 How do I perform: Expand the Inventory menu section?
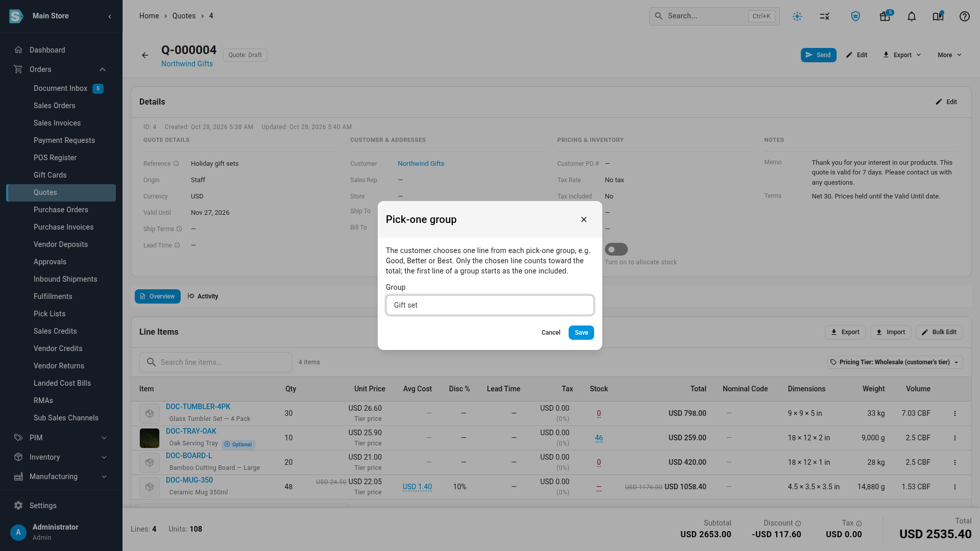coord(104,457)
